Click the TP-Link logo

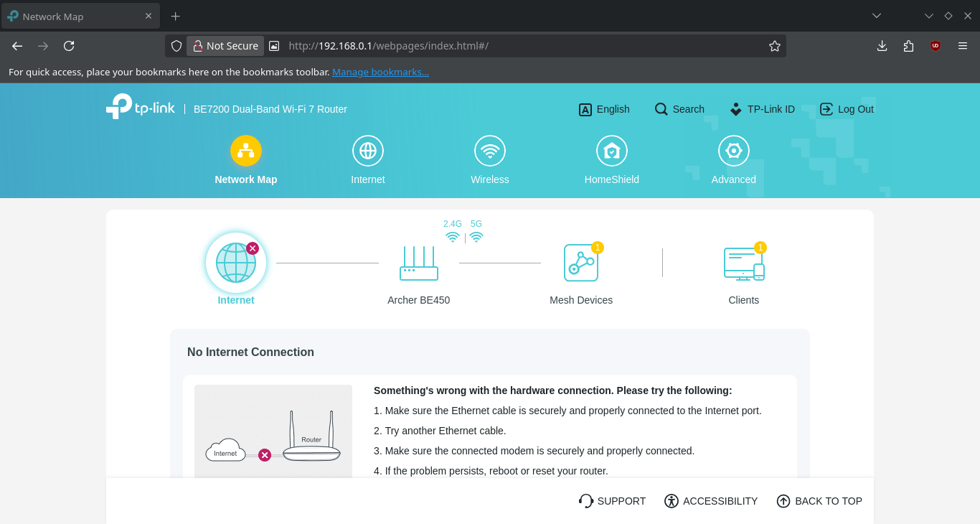tap(141, 106)
